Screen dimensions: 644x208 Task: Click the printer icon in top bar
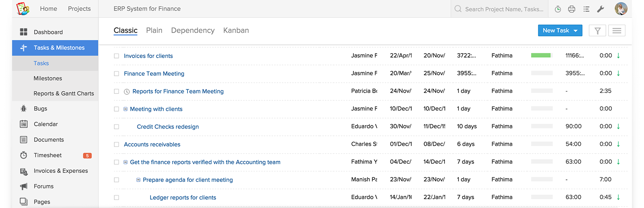572,9
